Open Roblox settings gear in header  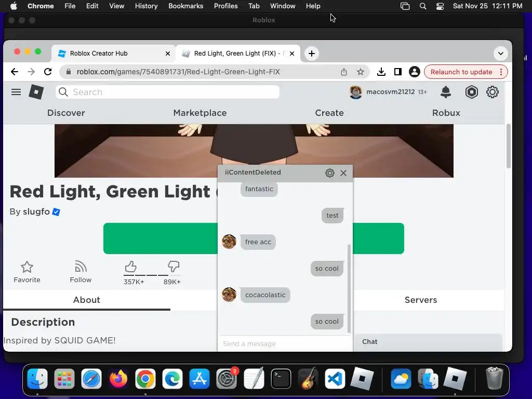point(493,92)
